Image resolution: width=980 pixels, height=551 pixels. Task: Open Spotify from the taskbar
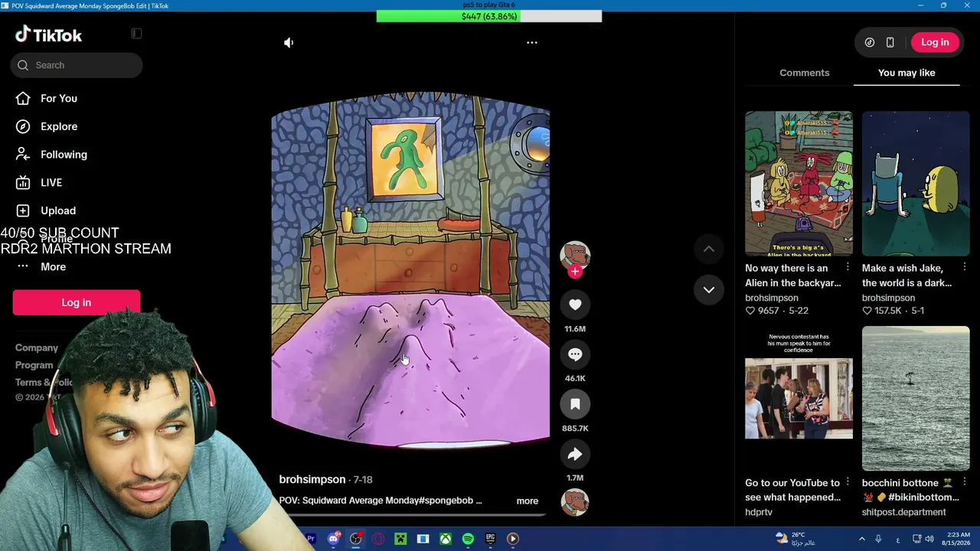tap(468, 539)
